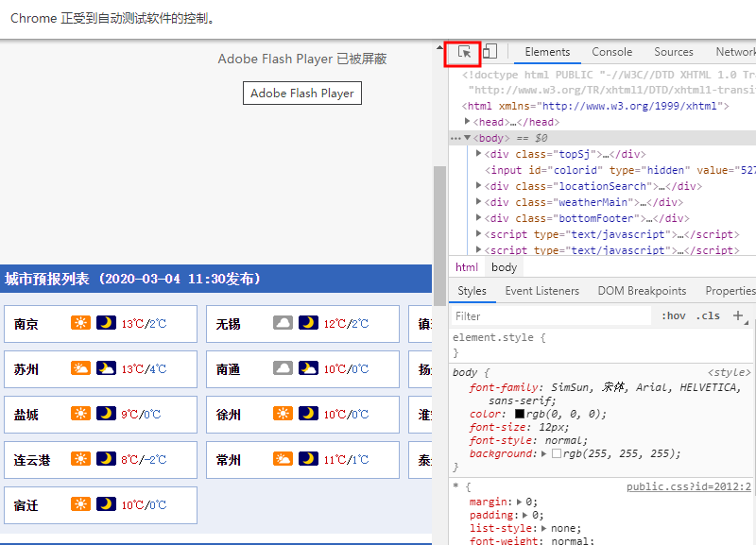Viewport: 756px width, 545px height.
Task: Click Lianyungang daytime sun icon
Action: tap(80, 459)
